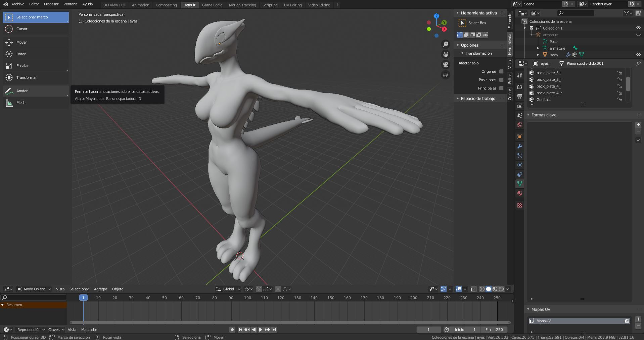The width and height of the screenshot is (644, 340).
Task: Switch viewport to rendered shading
Action: [501, 289]
